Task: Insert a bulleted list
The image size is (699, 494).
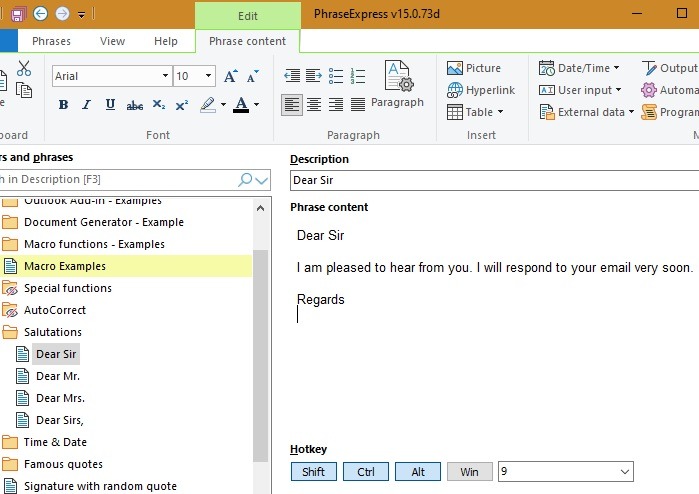Action: click(336, 76)
